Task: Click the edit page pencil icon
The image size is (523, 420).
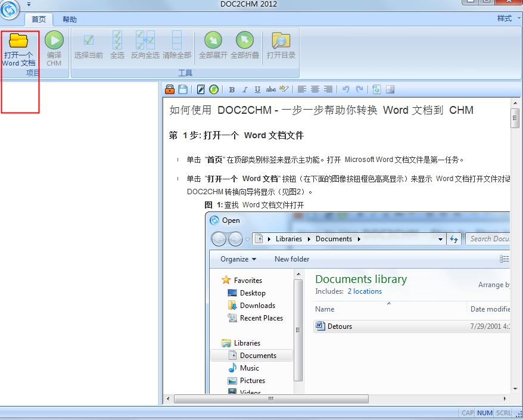Action: (201, 89)
